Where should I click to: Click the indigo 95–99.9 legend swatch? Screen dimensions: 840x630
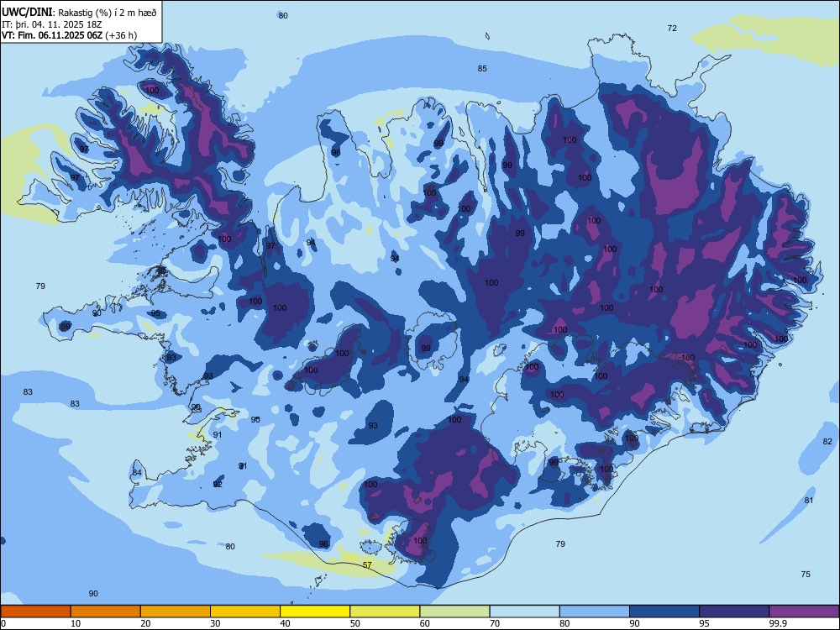734,612
